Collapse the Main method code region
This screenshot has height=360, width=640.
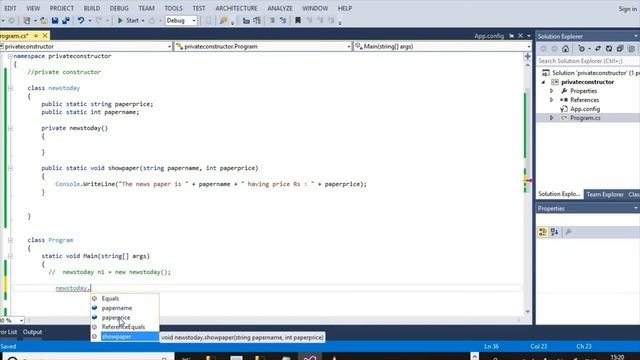tap(10, 256)
